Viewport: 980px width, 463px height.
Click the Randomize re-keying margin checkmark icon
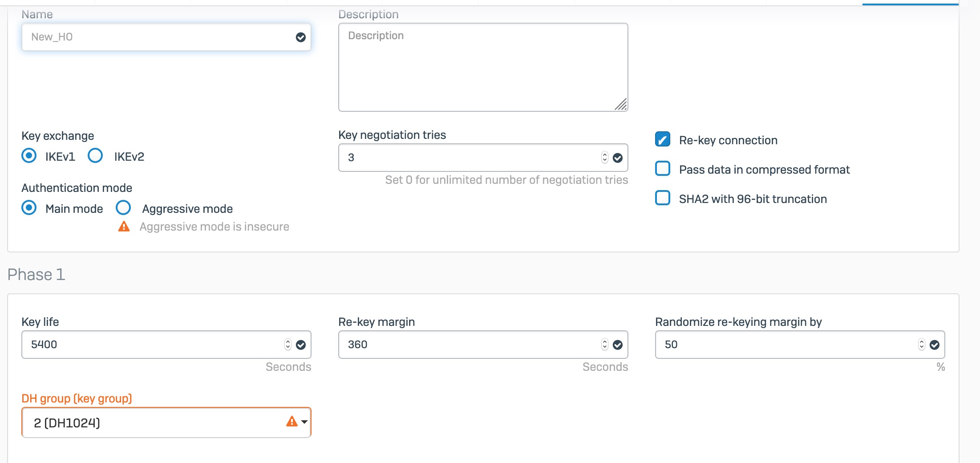point(935,345)
